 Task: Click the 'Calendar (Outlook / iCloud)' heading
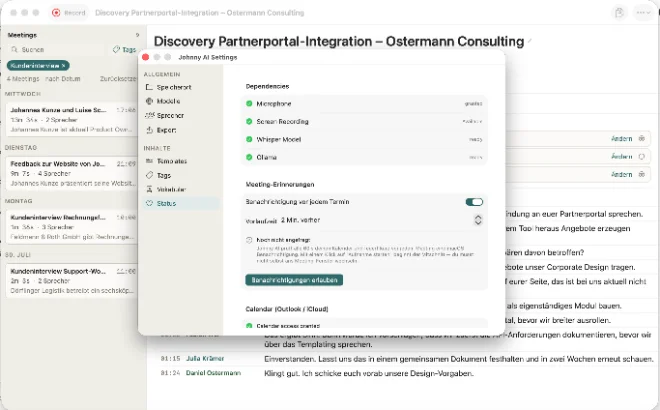[x=287, y=309]
